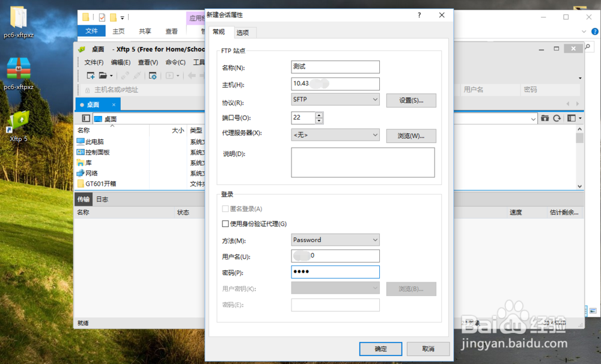
Task: Close the 桌面 tab in Xftp
Action: [x=114, y=105]
